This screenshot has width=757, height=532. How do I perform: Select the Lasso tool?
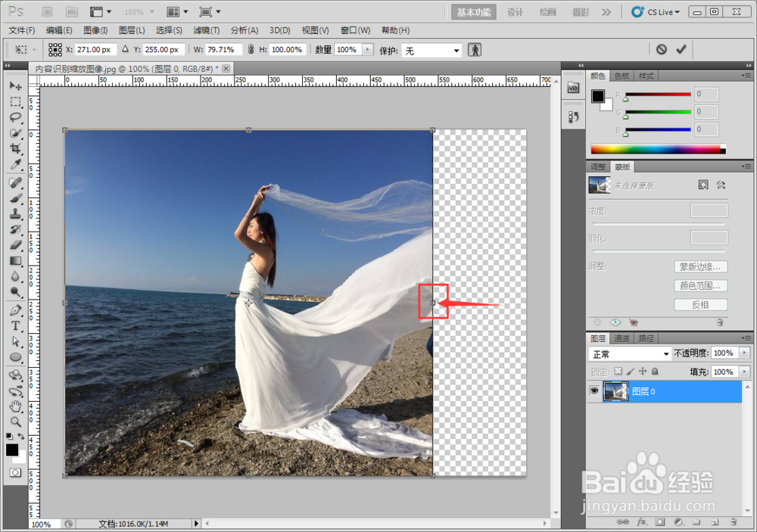pos(15,117)
